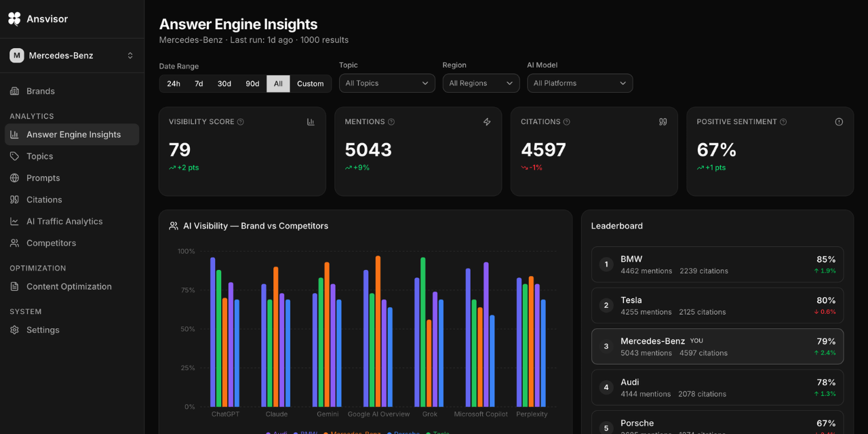Click the Google AI Overview axis label
Screen dimensions: 868x434
378,414
